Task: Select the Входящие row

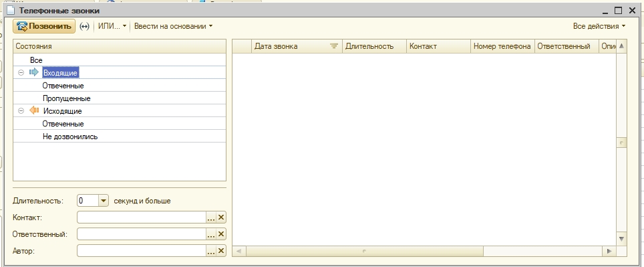Action: [x=120, y=73]
